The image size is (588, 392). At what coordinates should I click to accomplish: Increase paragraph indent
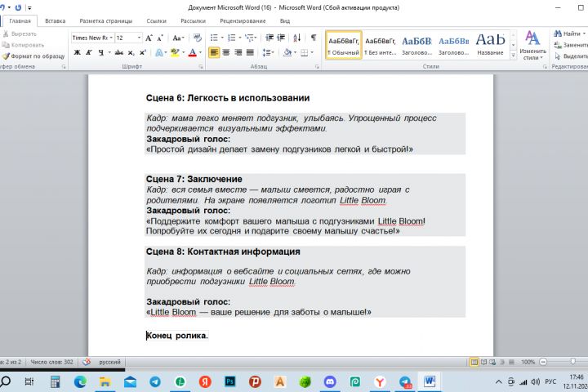[x=281, y=38]
